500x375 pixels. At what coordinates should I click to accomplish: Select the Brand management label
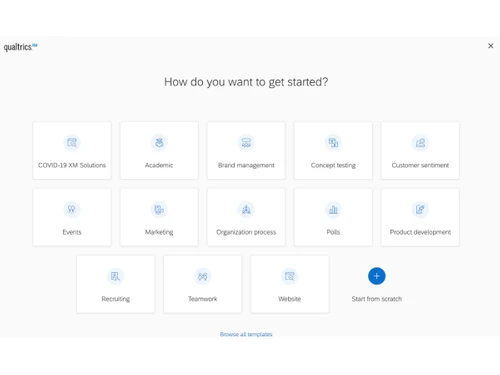point(246,165)
